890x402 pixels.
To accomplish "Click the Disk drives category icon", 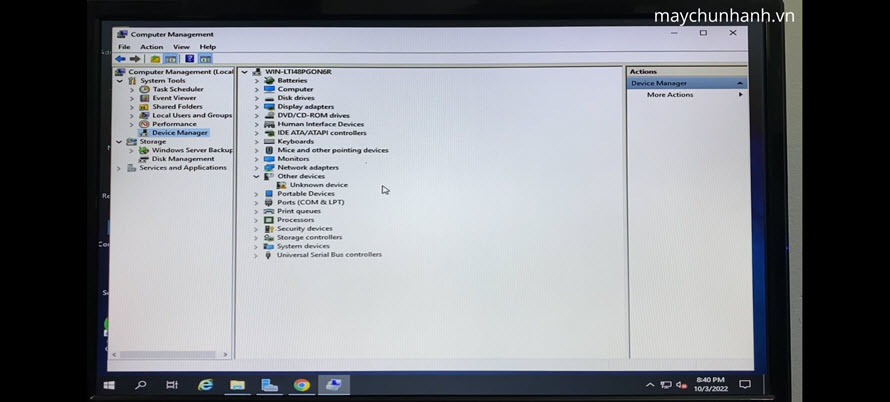I will [269, 98].
